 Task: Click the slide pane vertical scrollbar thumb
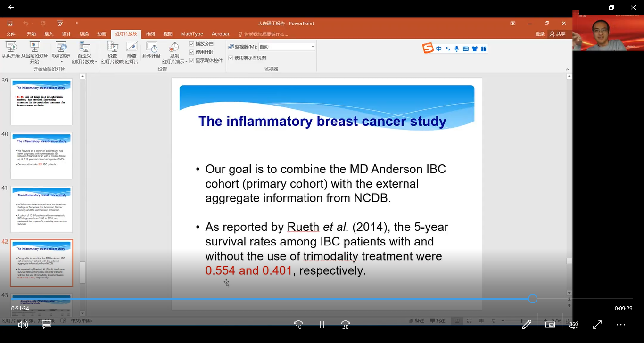click(569, 261)
